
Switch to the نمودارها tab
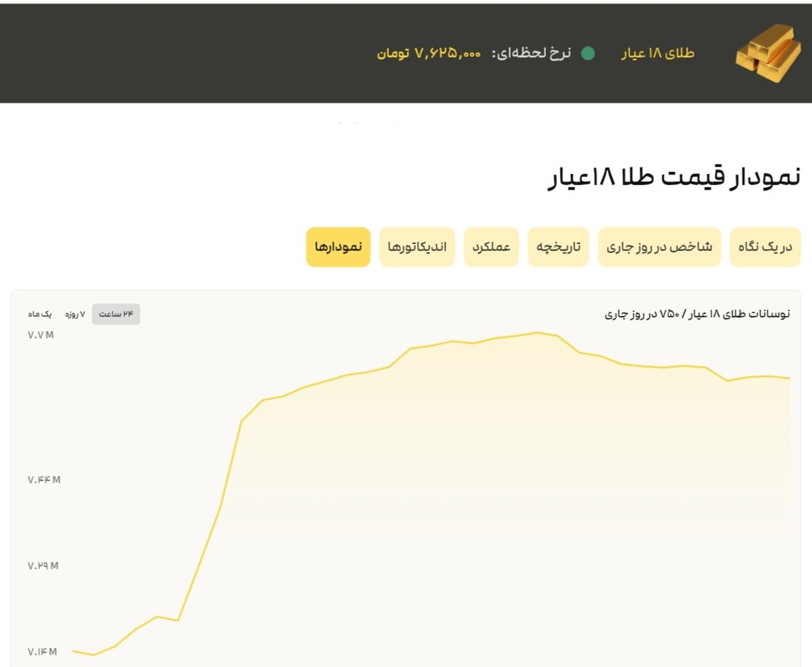[x=337, y=247]
